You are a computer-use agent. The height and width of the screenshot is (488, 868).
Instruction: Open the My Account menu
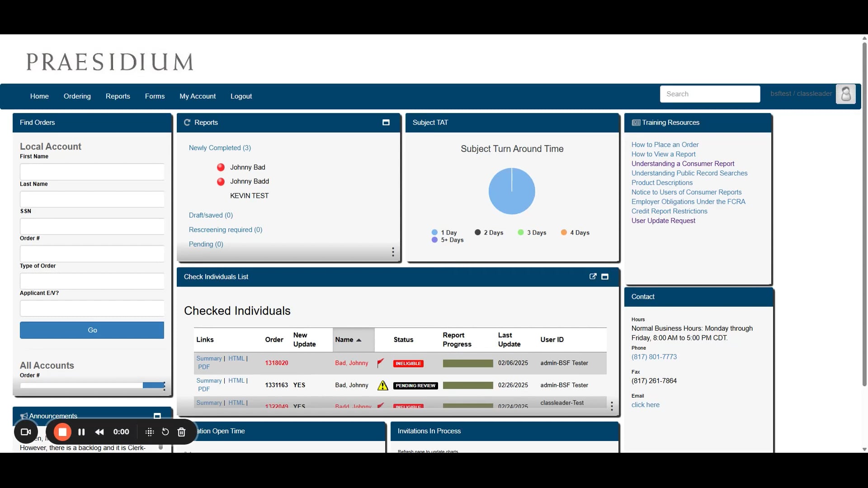(197, 96)
